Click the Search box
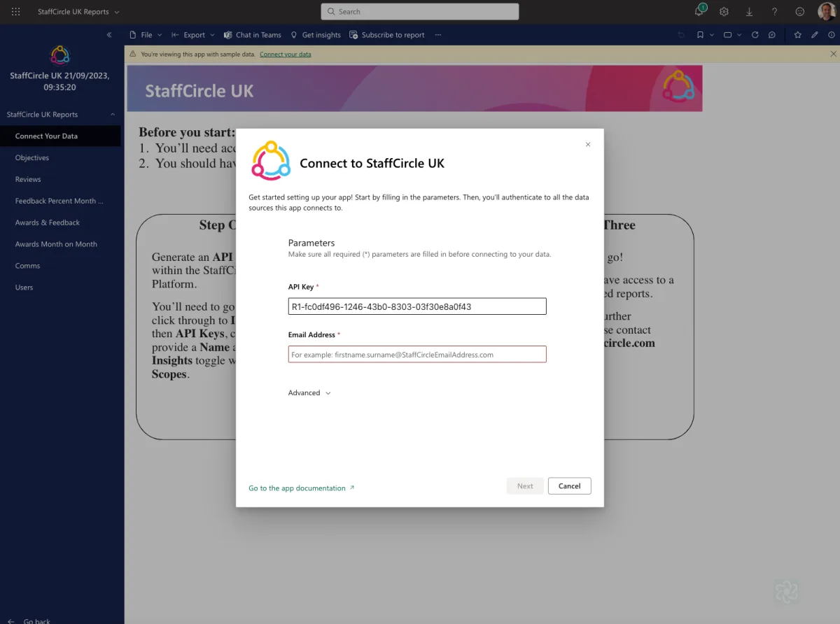 (420, 12)
